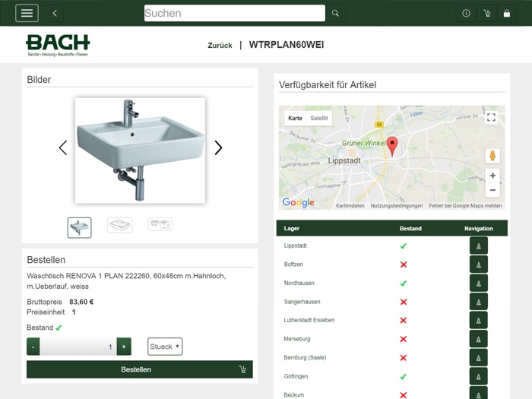The height and width of the screenshot is (399, 532).
Task: Click the Beckum row label
Action: pyautogui.click(x=294, y=395)
